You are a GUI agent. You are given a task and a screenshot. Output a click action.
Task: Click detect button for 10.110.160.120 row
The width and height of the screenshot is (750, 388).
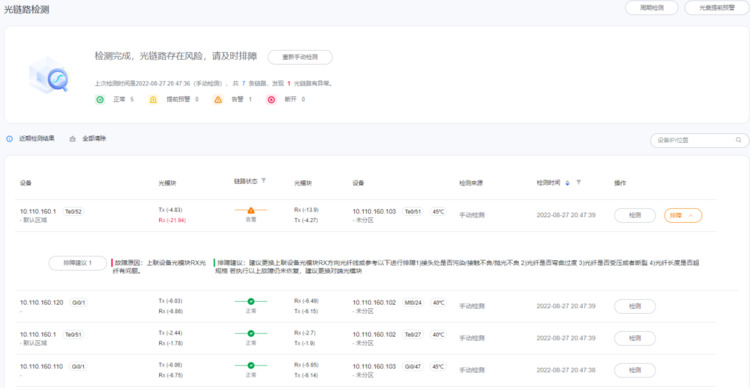coord(635,306)
